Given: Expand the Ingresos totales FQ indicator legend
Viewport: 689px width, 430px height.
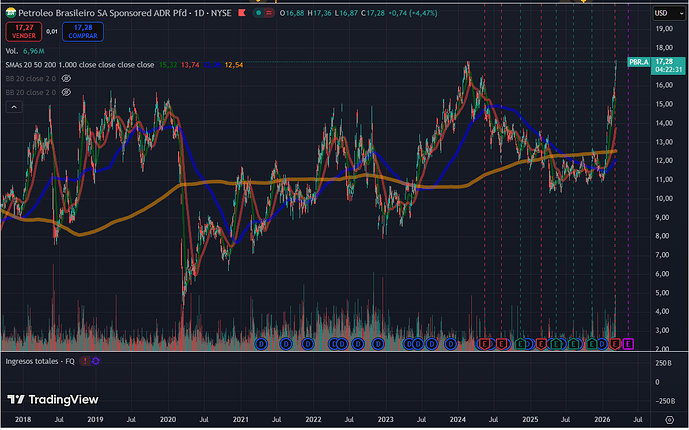Looking at the screenshot, I should 40,359.
